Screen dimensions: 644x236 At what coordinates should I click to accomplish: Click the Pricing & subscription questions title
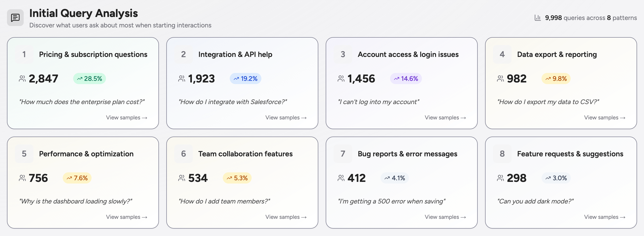[93, 55]
